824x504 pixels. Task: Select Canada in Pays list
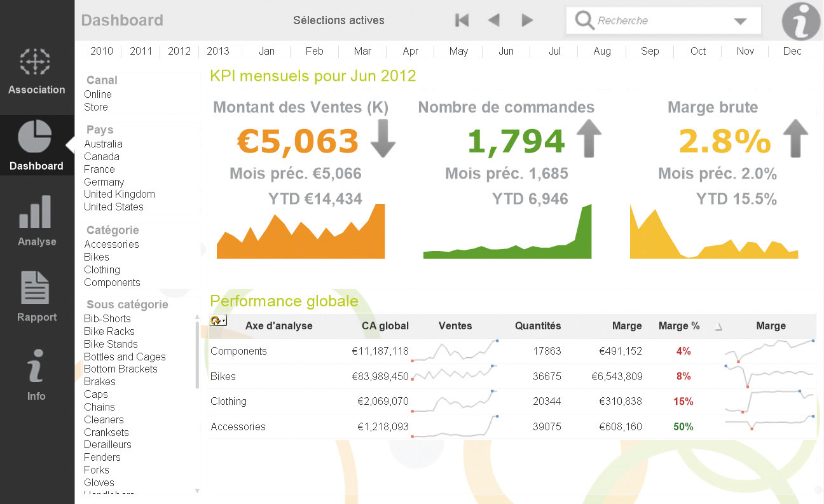(x=102, y=156)
